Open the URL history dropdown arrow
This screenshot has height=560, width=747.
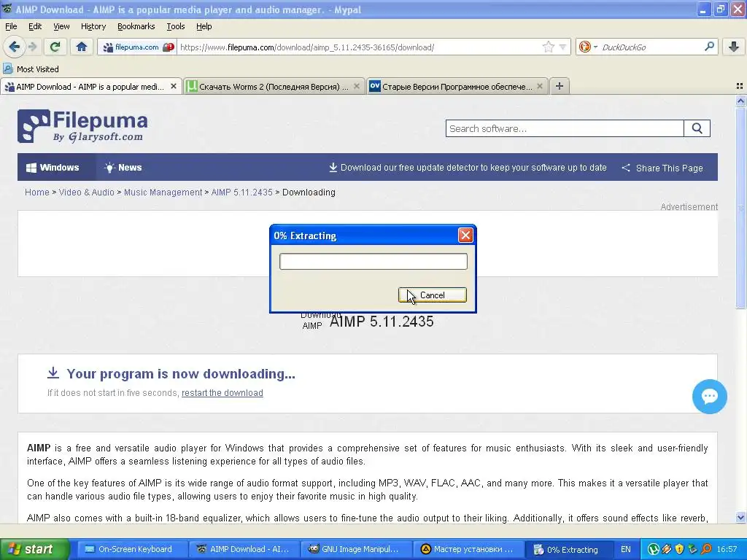(x=562, y=47)
